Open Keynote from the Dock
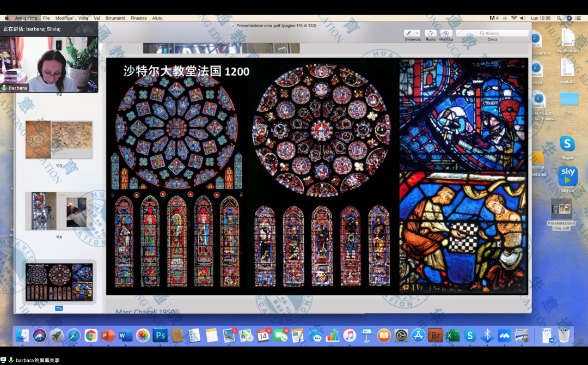 (367, 336)
